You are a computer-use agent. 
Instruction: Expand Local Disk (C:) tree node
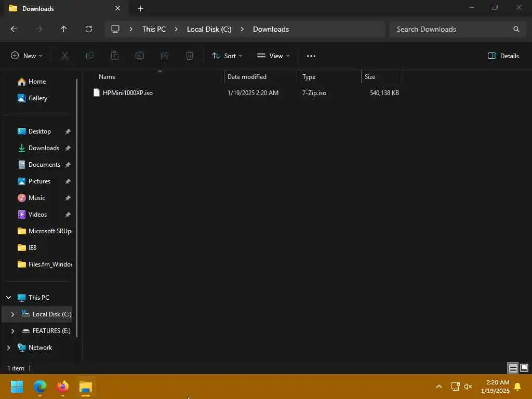tap(12, 314)
